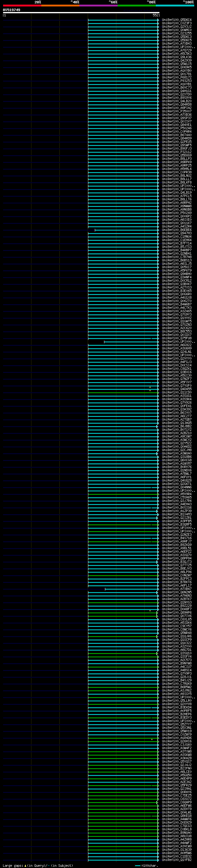This screenshot has width=197, height=868.
Task: Select subject label UniRef100_Q42939
Action: (176, 60)
